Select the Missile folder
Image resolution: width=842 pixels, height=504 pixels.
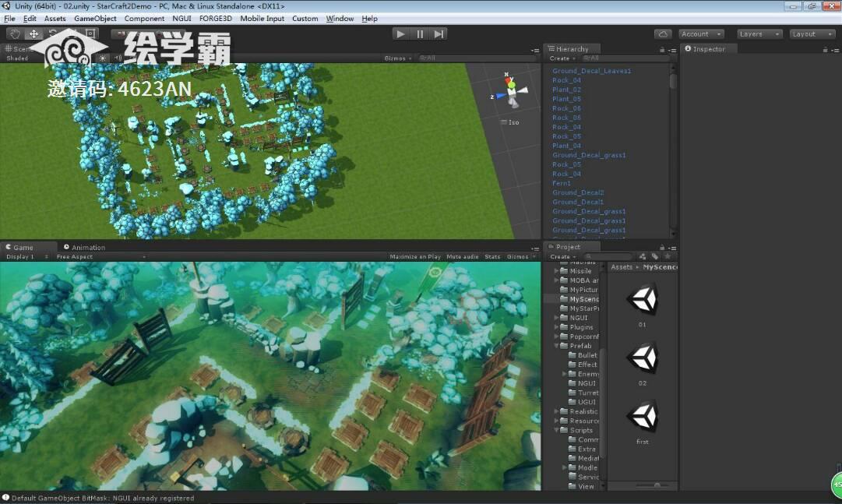click(x=576, y=271)
